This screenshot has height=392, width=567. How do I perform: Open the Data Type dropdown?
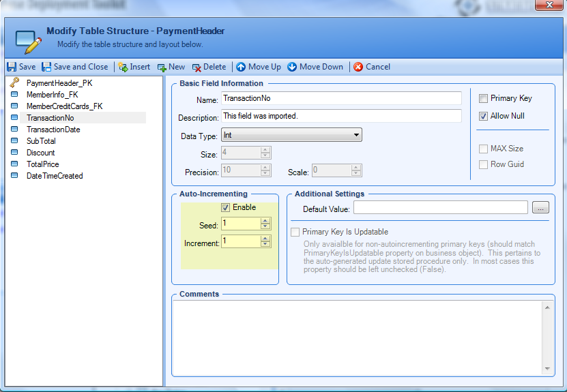(x=356, y=135)
